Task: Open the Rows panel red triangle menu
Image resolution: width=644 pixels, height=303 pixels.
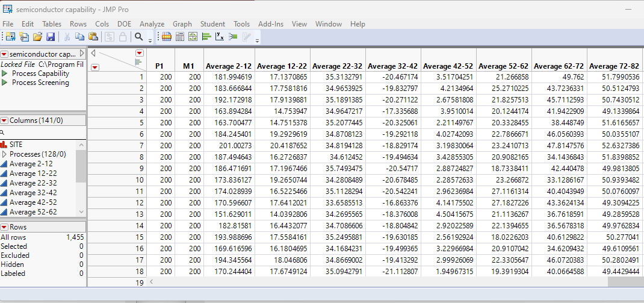Action: coord(4,227)
